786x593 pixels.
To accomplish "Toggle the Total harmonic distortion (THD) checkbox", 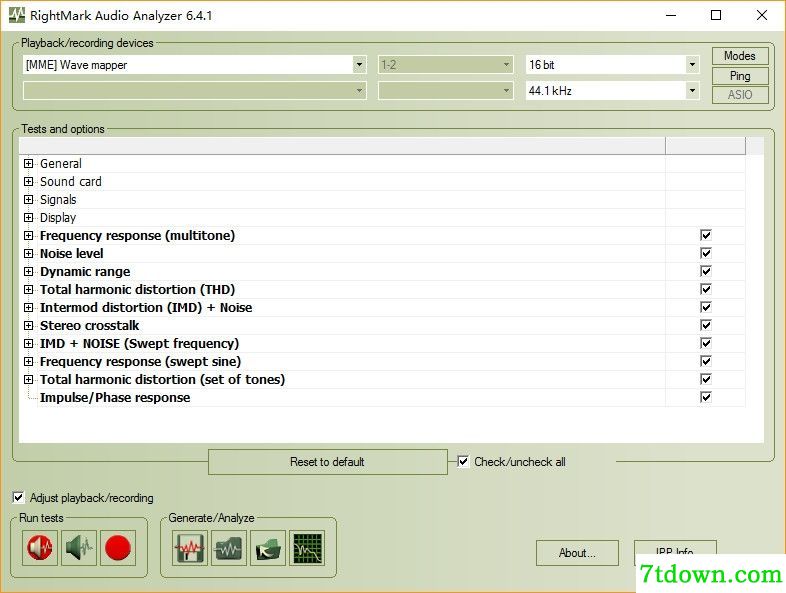I will (x=706, y=289).
